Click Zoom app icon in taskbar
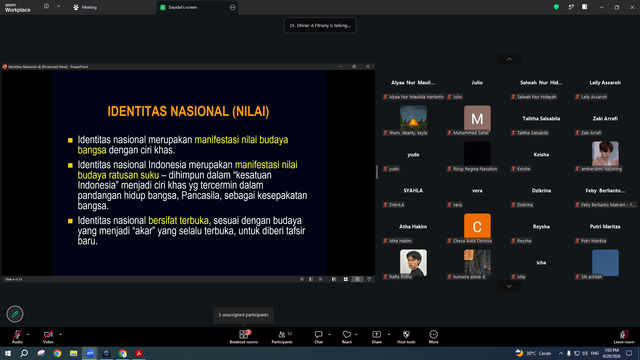This screenshot has width=640, height=360. pyautogui.click(x=90, y=353)
